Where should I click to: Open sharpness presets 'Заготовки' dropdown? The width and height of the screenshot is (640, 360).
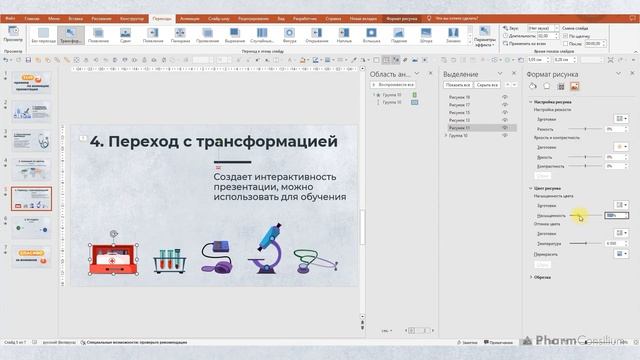621,119
